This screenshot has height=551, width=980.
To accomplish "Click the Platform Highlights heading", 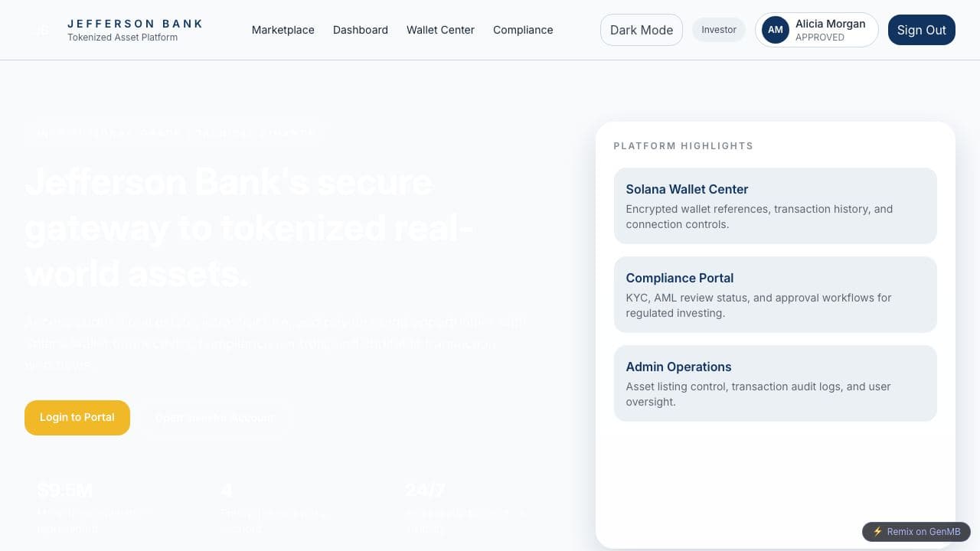I will pyautogui.click(x=684, y=146).
